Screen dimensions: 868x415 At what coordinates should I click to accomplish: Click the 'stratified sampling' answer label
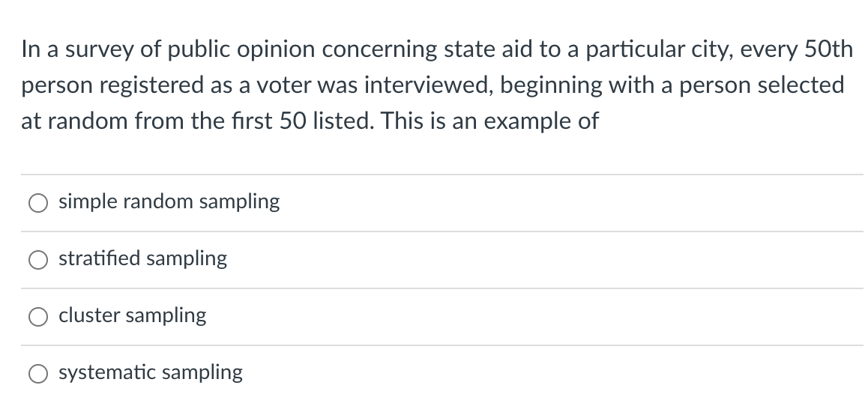[142, 258]
